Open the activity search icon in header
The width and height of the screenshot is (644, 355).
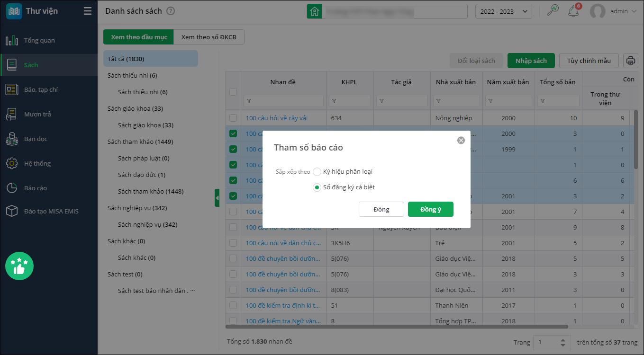pos(553,10)
